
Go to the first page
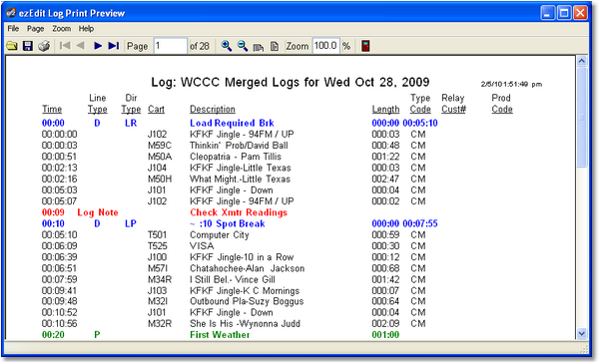pyautogui.click(x=65, y=46)
